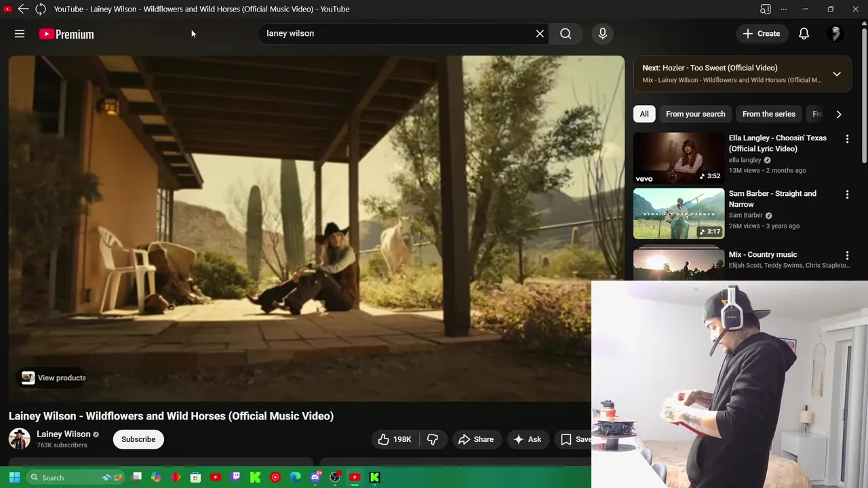Clear the search box text
This screenshot has height=488, width=868.
coord(540,34)
